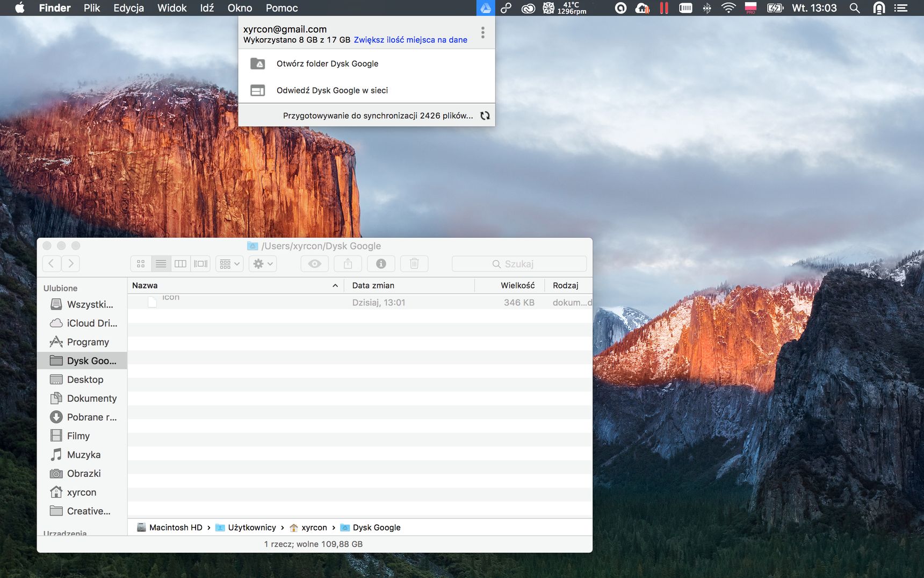Click the trash delete toolbar button
The image size is (924, 578).
414,263
